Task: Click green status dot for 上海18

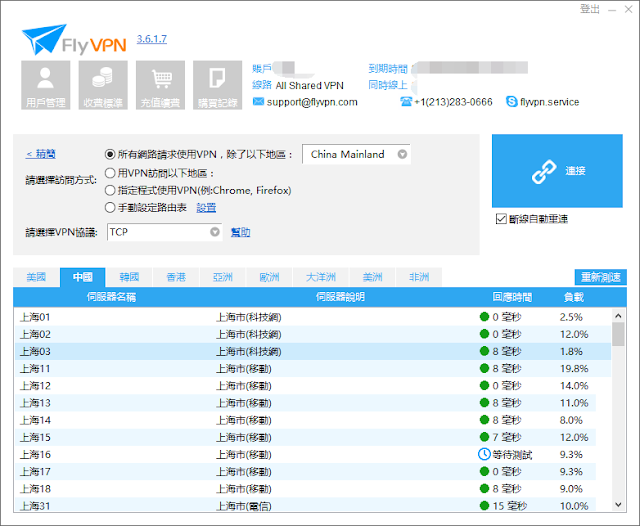Action: pos(484,488)
